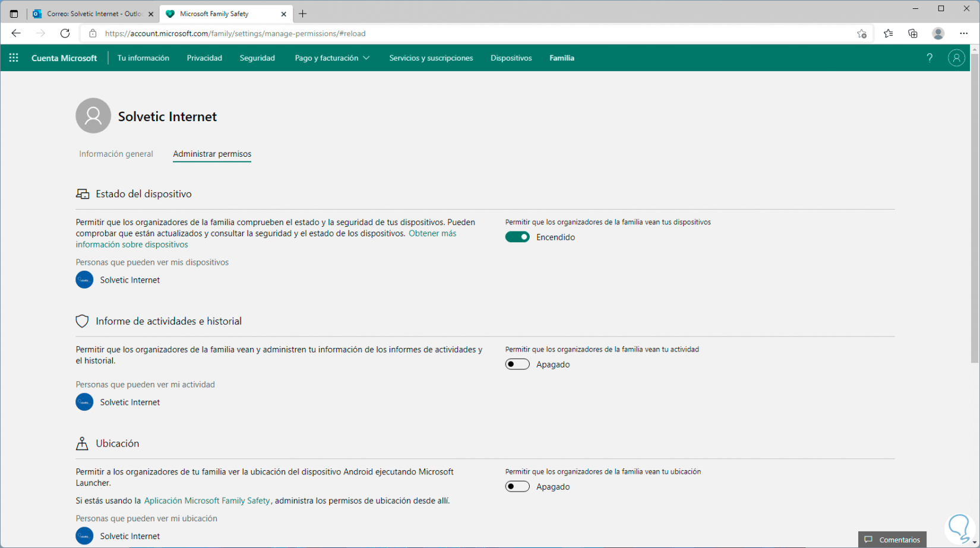Go back to the previous page
This screenshot has width=980, height=548.
point(16,33)
